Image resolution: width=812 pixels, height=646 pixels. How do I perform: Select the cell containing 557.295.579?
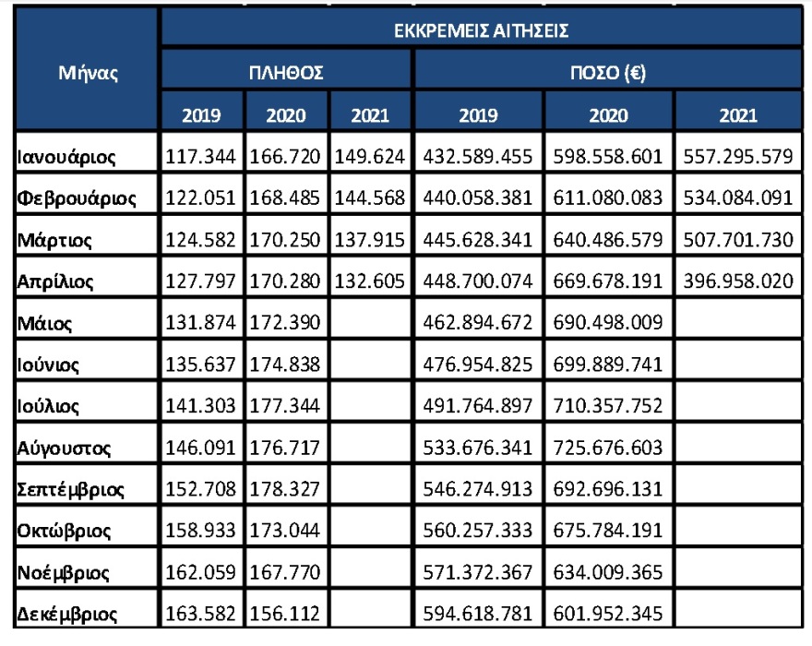[x=738, y=157]
